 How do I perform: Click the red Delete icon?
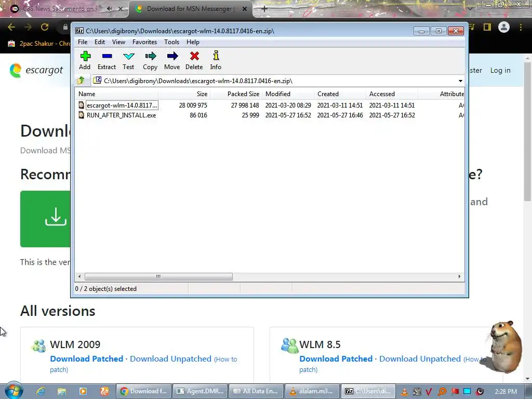click(194, 60)
